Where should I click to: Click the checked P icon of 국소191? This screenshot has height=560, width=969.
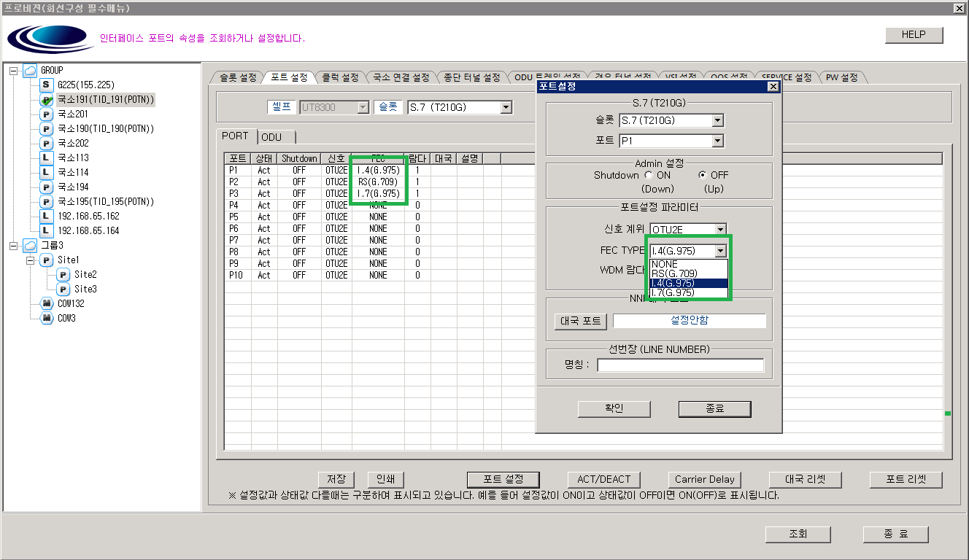click(47, 99)
